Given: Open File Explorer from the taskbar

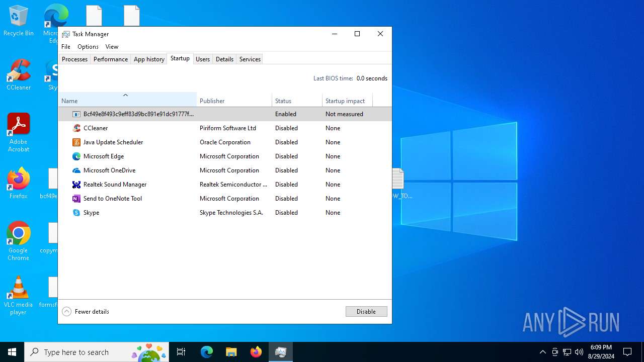Looking at the screenshot, I should click(x=231, y=352).
